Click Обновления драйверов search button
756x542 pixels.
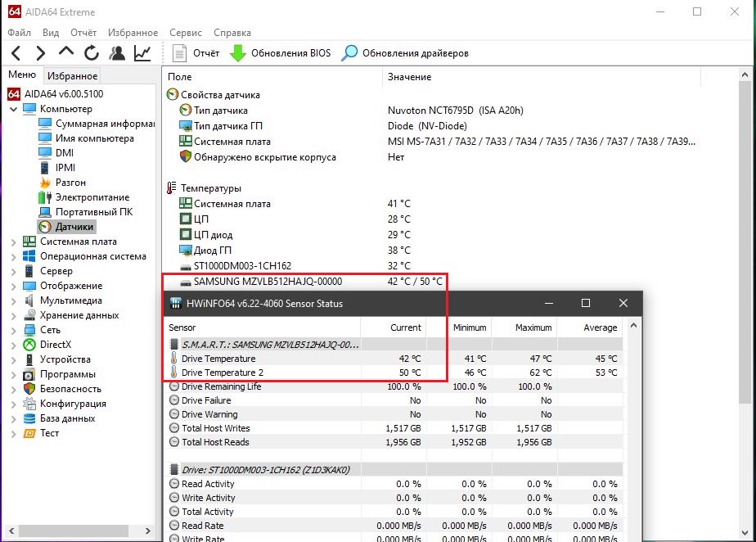click(404, 53)
